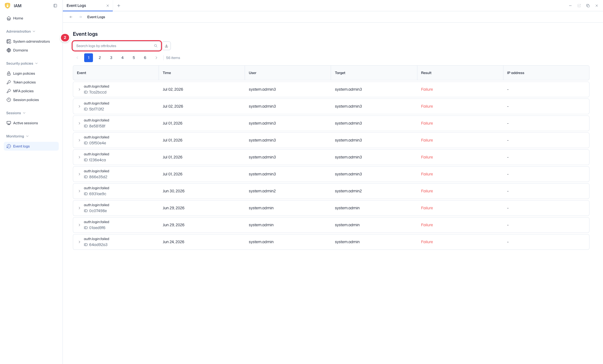Expand event row ID 8e58158f
Image resolution: width=603 pixels, height=364 pixels.
[x=79, y=123]
